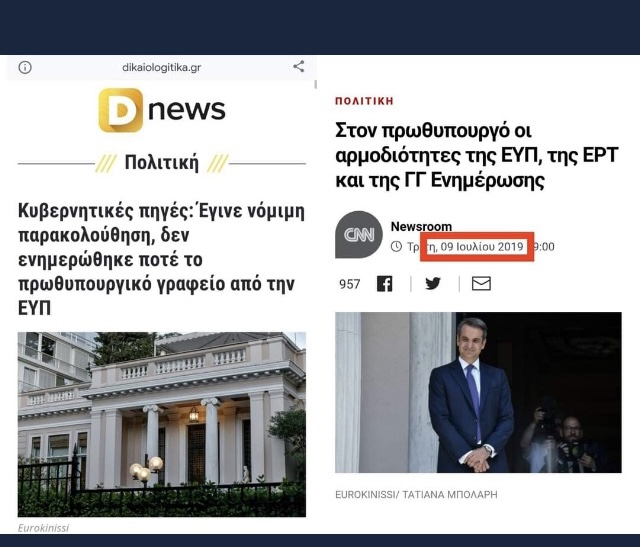Click the 957 share count
Screen dimensions: 640x547
[x=349, y=284]
